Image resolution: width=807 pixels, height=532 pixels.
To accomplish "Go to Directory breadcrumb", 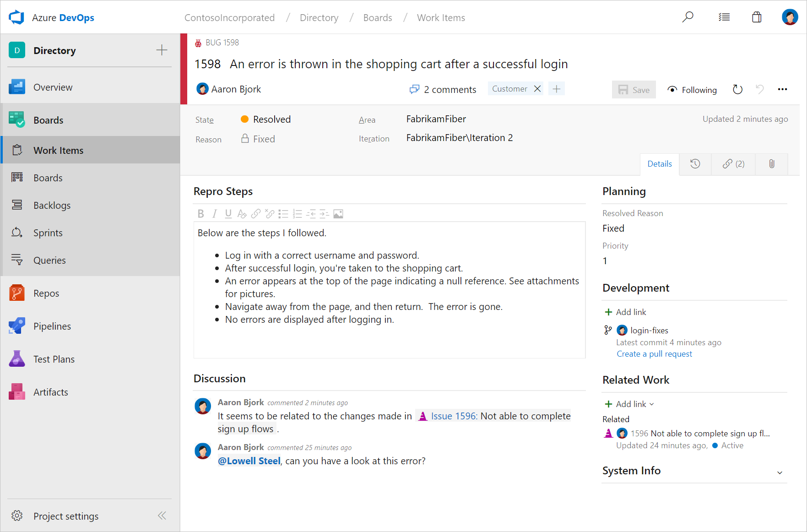I will tap(319, 17).
